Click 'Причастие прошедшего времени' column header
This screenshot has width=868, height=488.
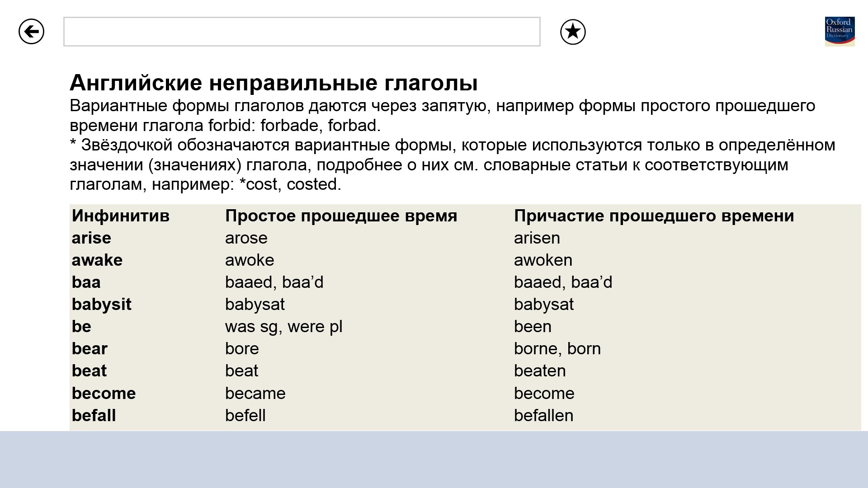654,216
